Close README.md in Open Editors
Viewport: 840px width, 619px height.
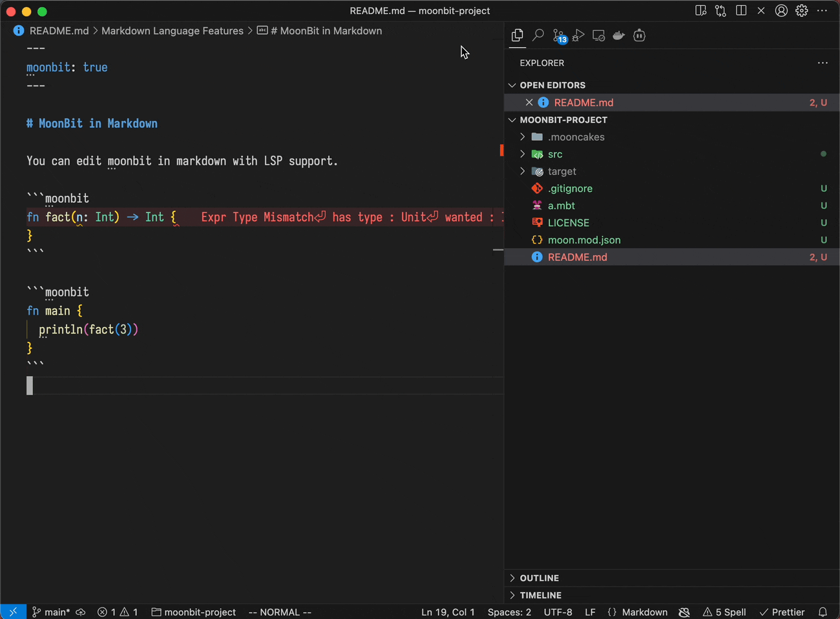[529, 103]
